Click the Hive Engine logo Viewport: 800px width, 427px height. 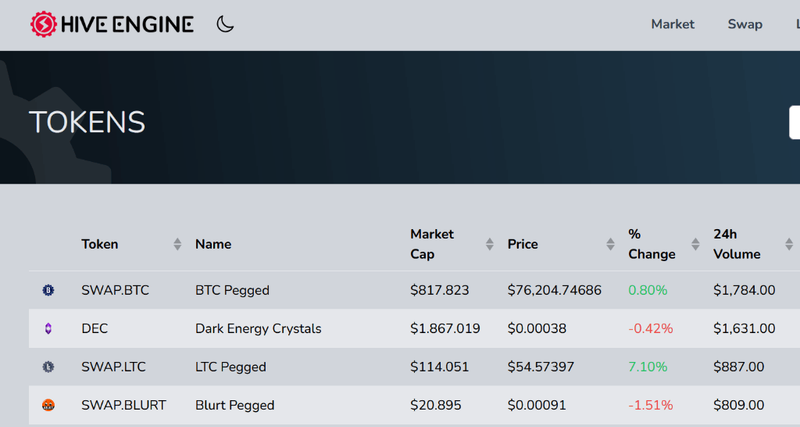click(112, 24)
